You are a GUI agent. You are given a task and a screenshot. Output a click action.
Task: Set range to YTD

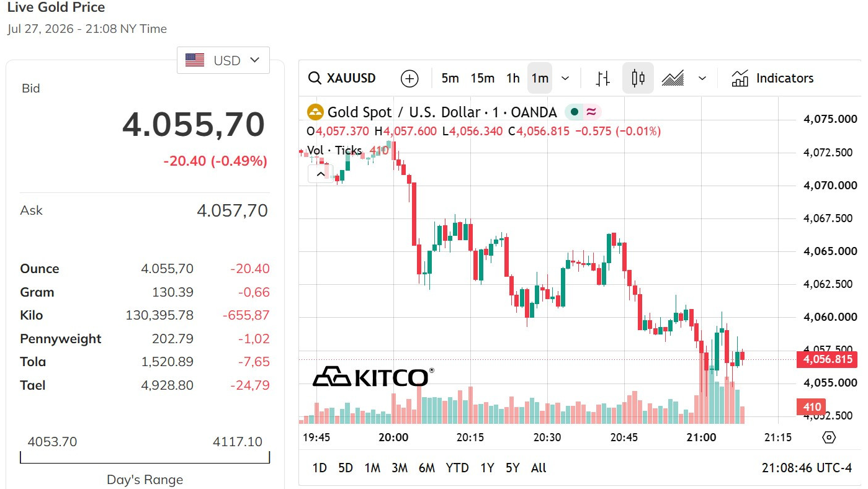(457, 468)
